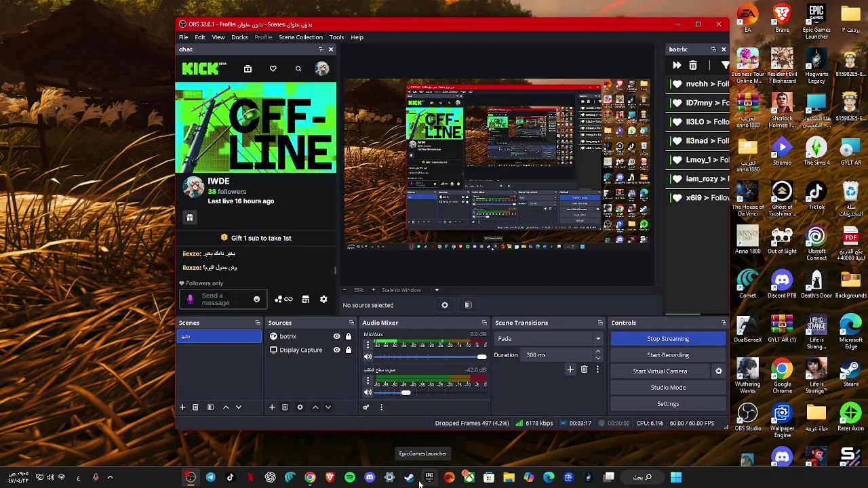Open scene transitions three-dot menu

tap(597, 369)
